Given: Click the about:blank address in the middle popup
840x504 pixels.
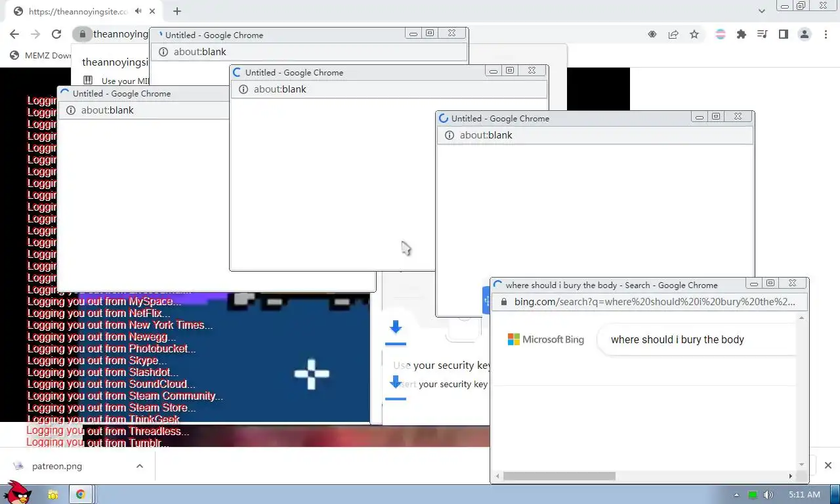Looking at the screenshot, I should [x=280, y=89].
